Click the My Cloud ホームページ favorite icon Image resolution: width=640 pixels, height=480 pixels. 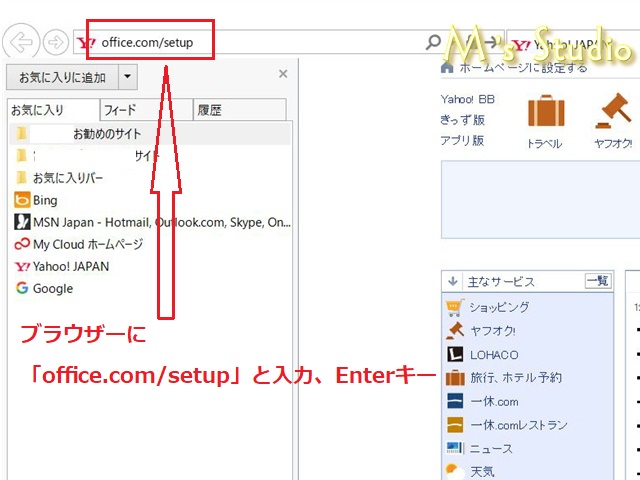coord(22,244)
